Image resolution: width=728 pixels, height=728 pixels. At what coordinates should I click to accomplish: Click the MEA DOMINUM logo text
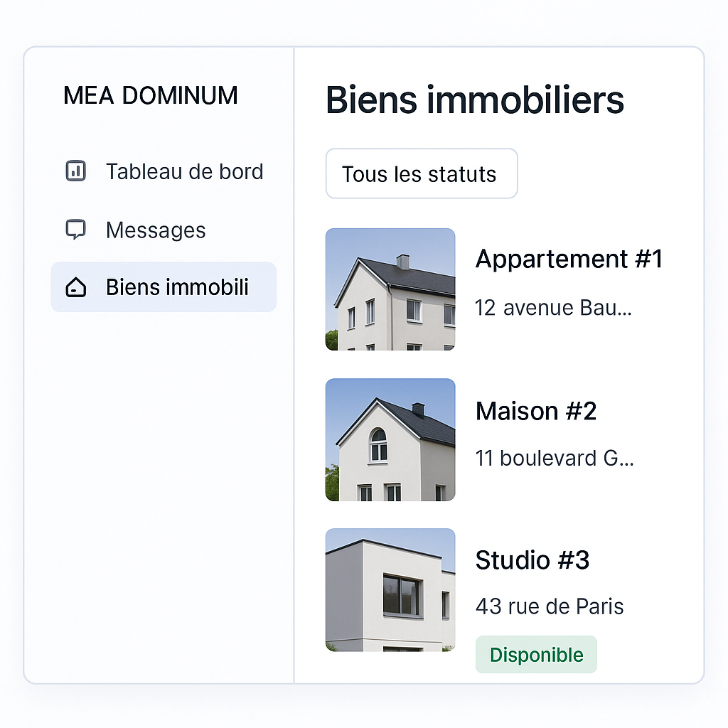pos(151,96)
